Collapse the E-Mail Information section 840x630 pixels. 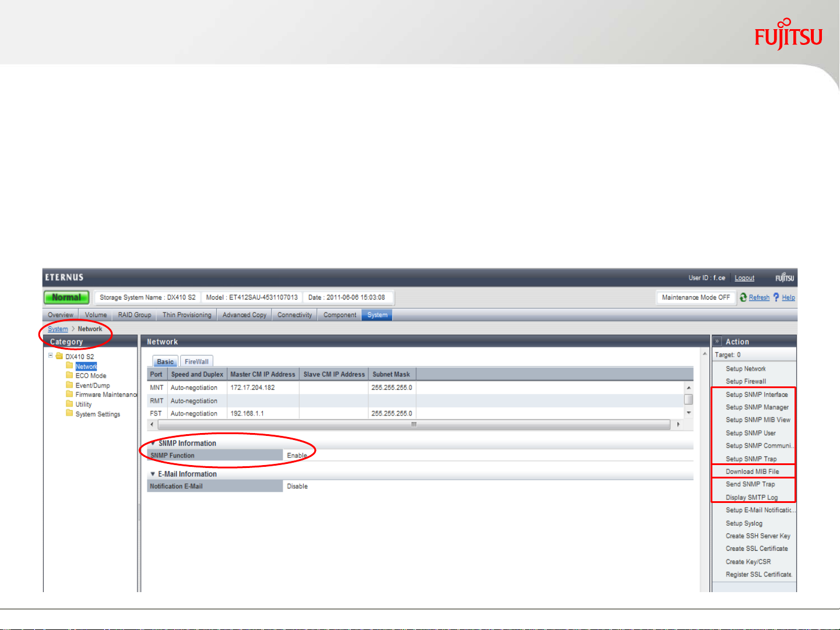pyautogui.click(x=153, y=474)
